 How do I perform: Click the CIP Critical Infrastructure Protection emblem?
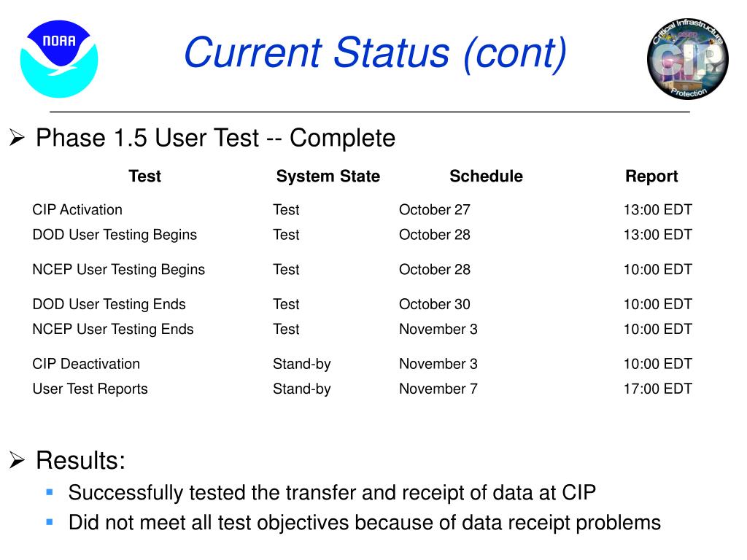687,58
